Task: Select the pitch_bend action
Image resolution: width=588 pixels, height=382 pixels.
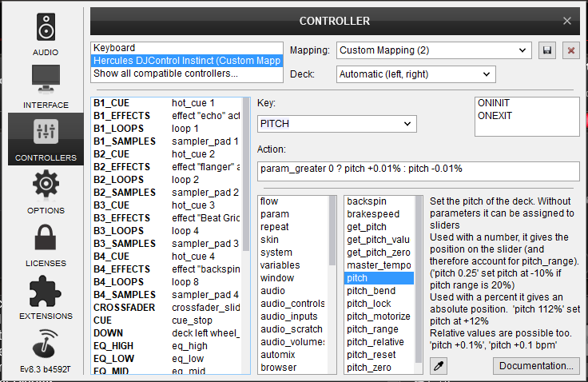Action: (x=379, y=291)
